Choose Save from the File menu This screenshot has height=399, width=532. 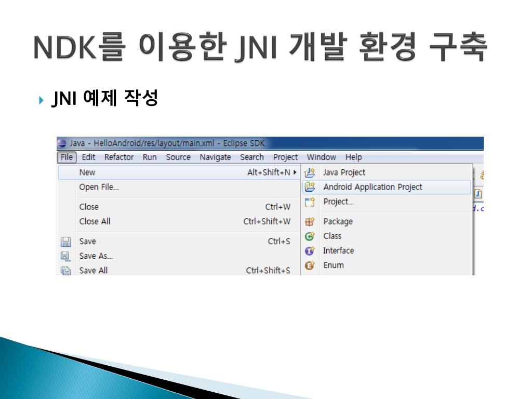point(179,241)
